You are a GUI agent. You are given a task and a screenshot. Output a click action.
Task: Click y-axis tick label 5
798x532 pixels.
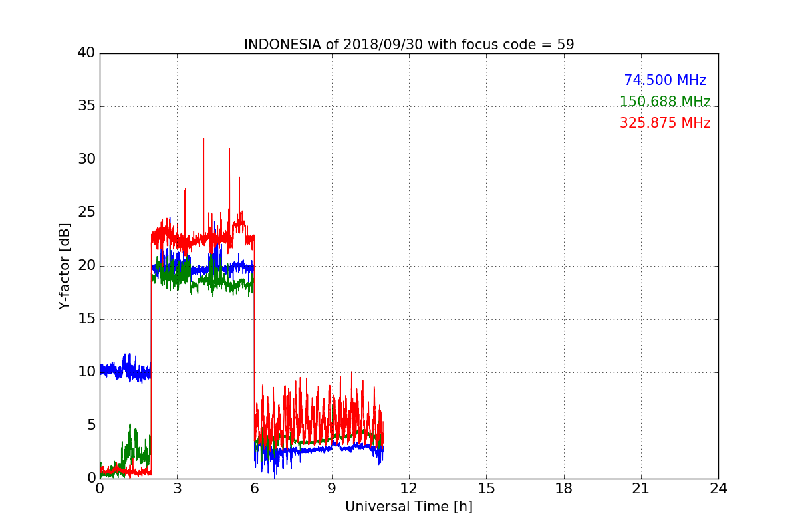tap(91, 426)
